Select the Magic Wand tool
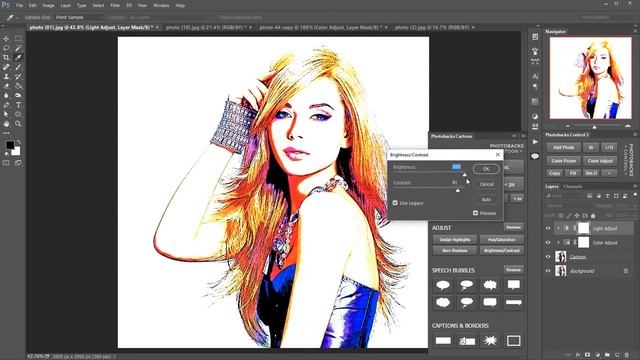Screen dimensions: 640x360 pyautogui.click(x=18, y=48)
